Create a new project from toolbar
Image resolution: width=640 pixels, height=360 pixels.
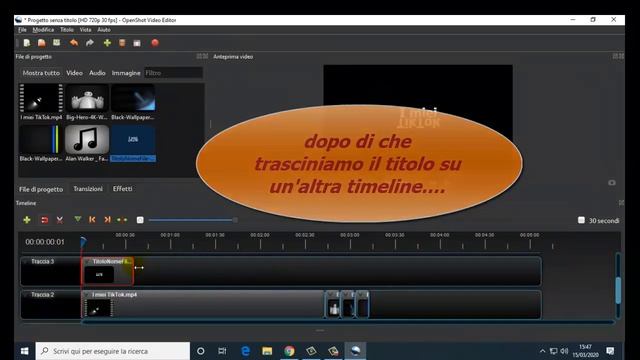27,43
